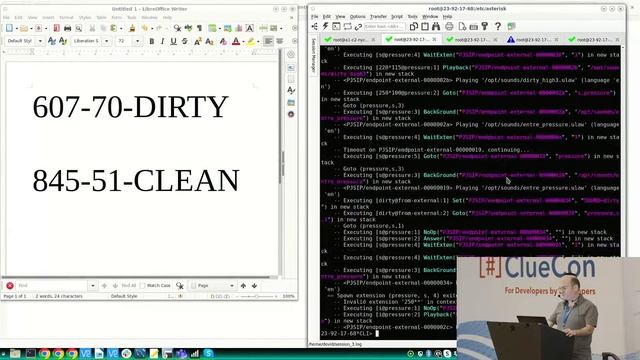Open font size dropdown showing 72
Screen dimensions: 640x360
137,41
